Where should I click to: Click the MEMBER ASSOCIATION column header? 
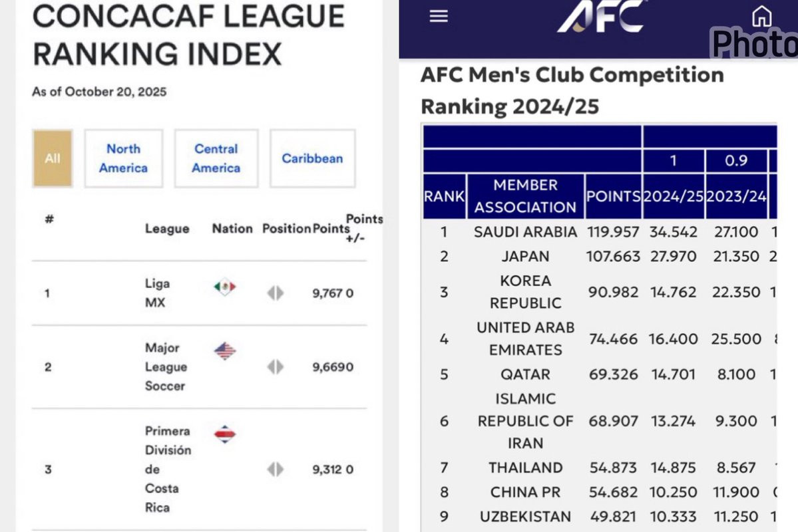526,196
